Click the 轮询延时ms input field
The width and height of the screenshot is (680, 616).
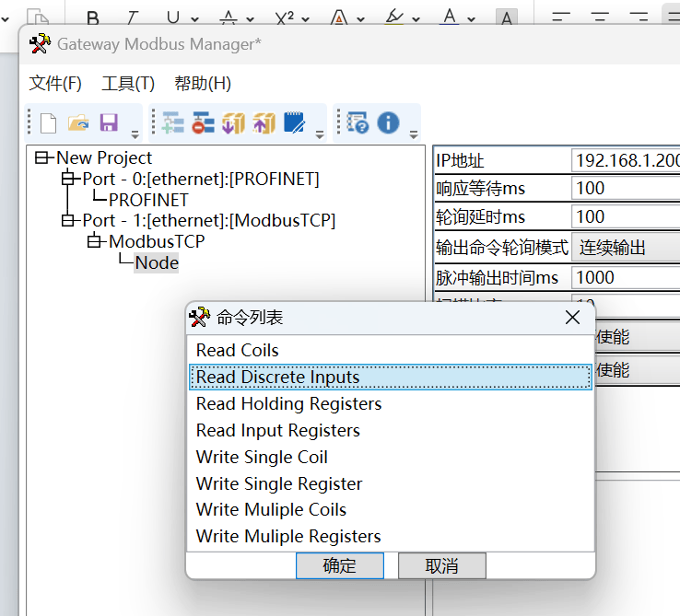[x=626, y=216]
